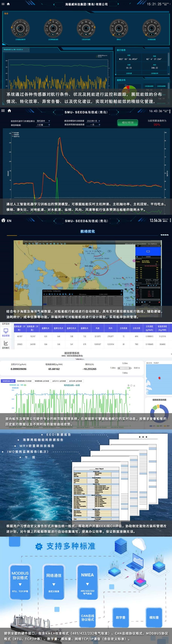
Task: Click the download icon above the 每海里油耗 chart
Action: click(134, 385)
